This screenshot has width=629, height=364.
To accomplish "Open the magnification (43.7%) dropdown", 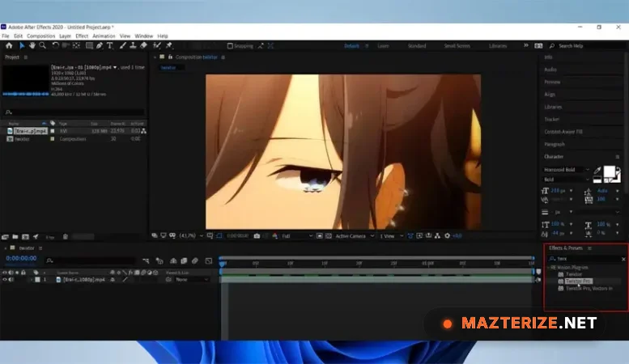I will [x=191, y=235].
